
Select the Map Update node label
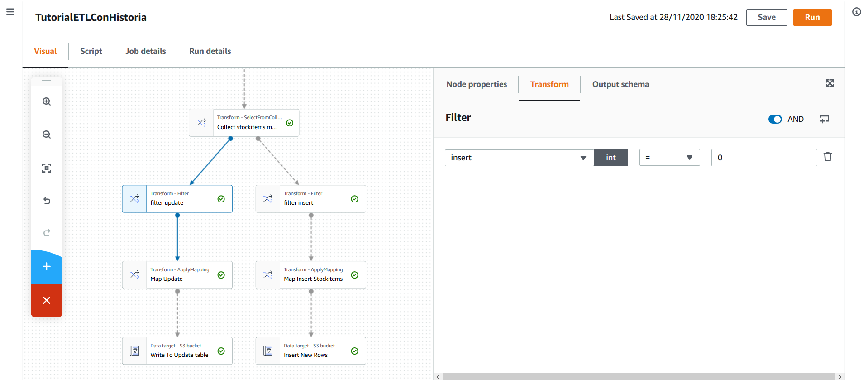coord(167,279)
